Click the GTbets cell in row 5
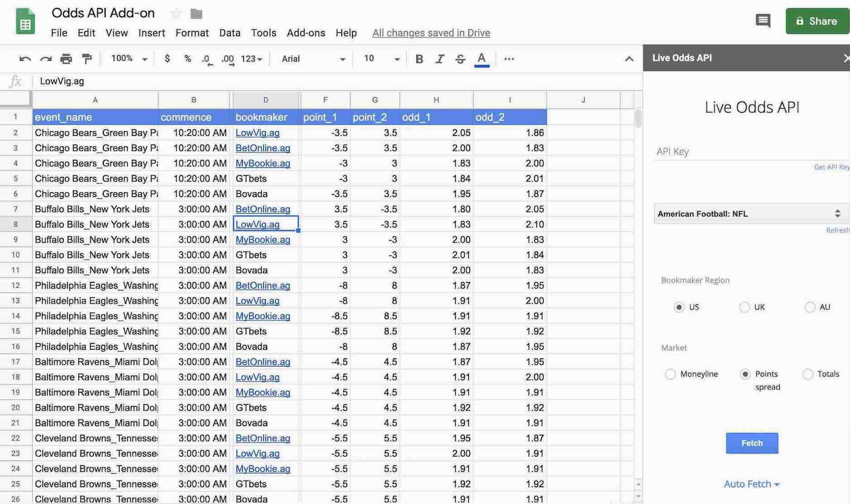The image size is (850, 504). [x=266, y=179]
